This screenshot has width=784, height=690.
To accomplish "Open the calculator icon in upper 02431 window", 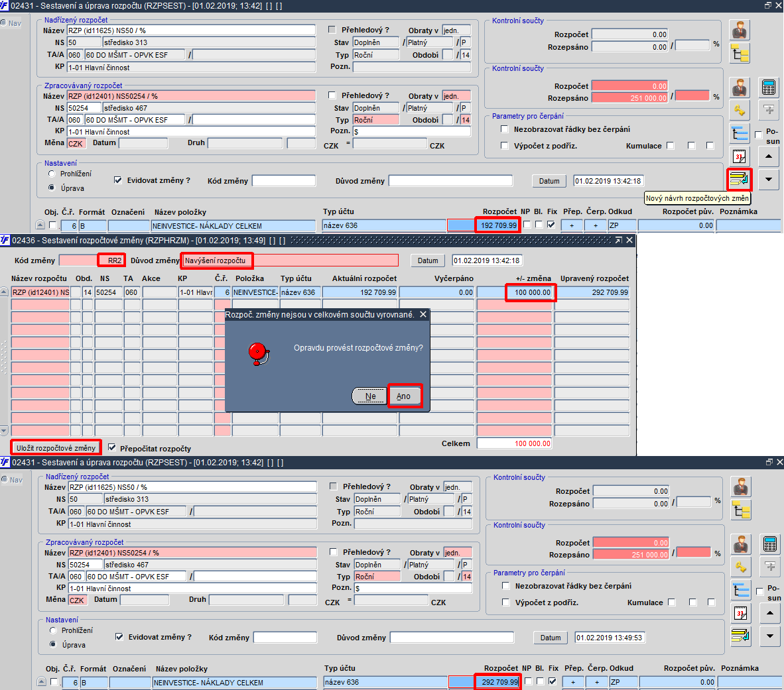I will coord(769,87).
